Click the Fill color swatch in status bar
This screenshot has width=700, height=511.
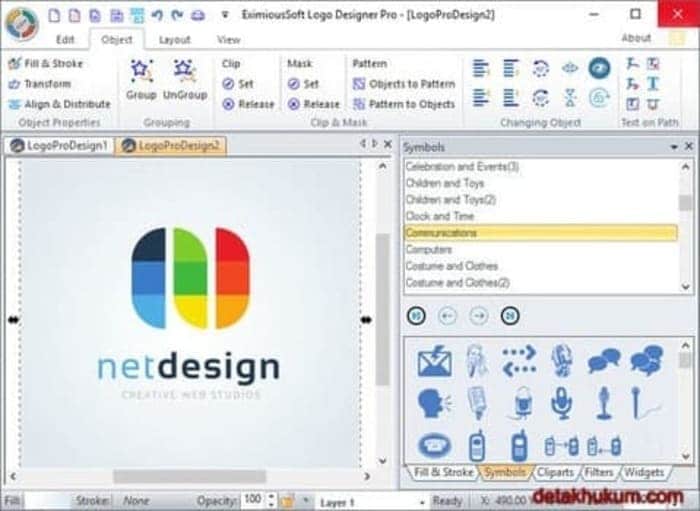pos(45,500)
